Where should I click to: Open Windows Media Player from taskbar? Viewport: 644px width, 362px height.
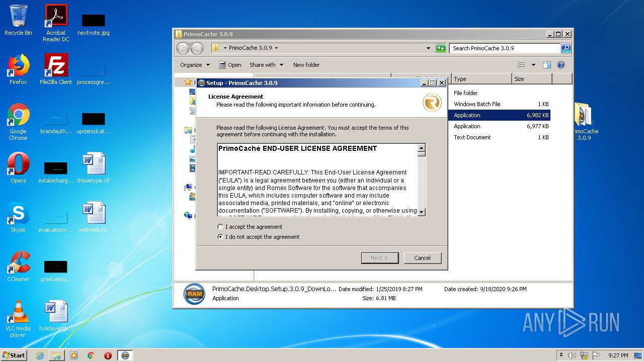pyautogui.click(x=74, y=355)
